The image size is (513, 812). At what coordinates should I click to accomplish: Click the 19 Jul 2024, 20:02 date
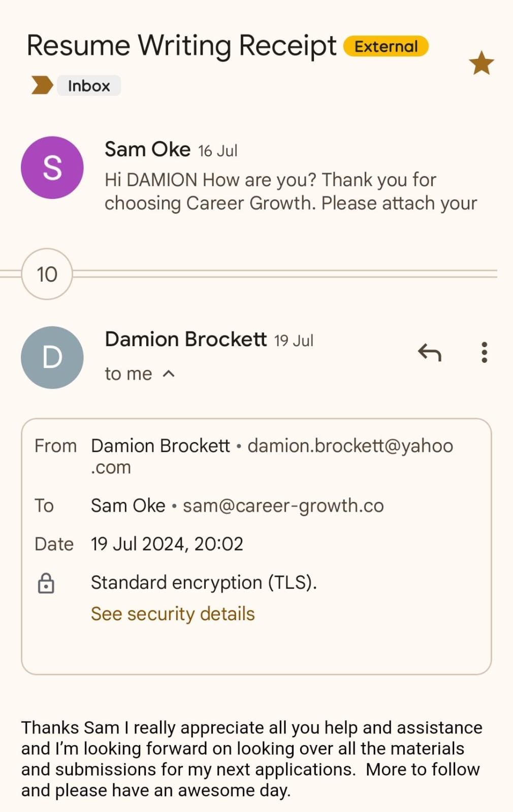coord(167,544)
